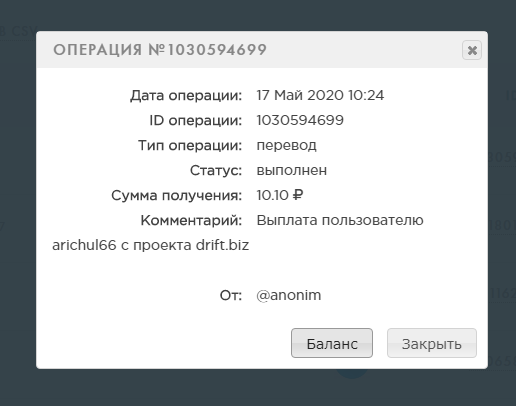The width and height of the screenshot is (516, 406).
Task: Click the Статус label
Action: point(216,170)
